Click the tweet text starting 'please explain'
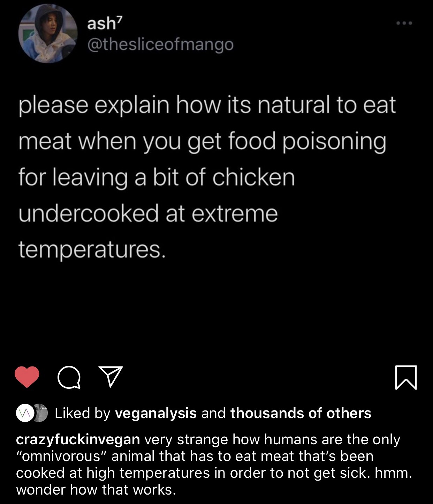Screen dimensions: 433x504 tap(207, 105)
